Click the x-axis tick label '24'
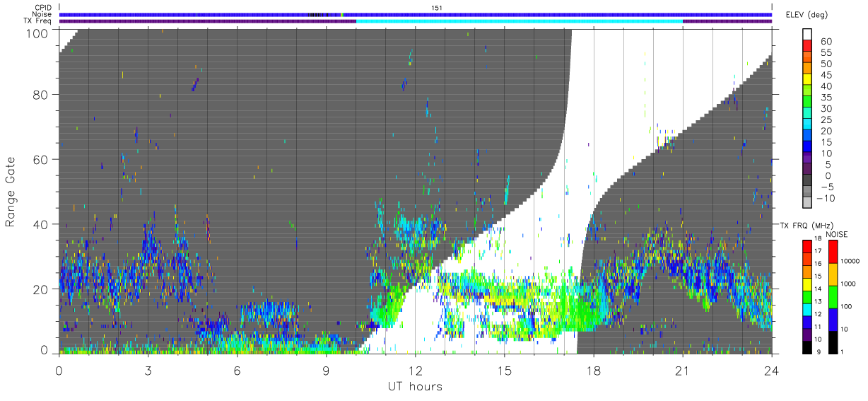868x401 pixels. tap(771, 371)
